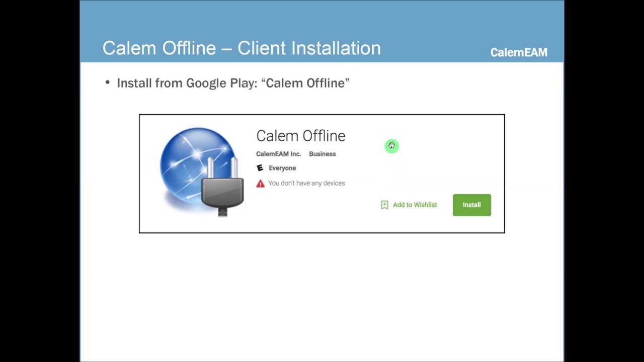
Task: Click the Calem Offline globe plug icon
Action: click(202, 172)
